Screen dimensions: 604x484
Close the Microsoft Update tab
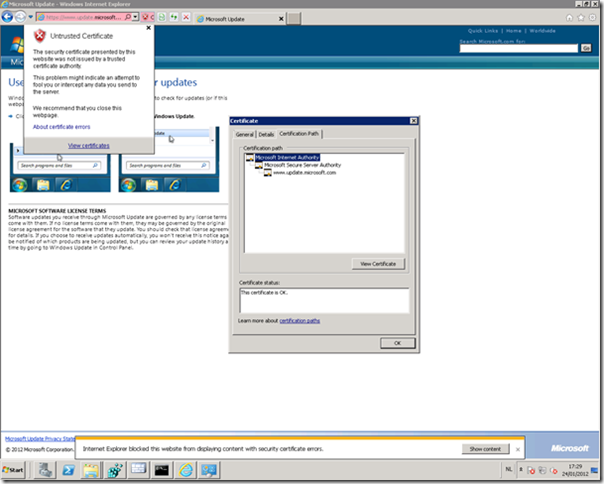(281, 19)
